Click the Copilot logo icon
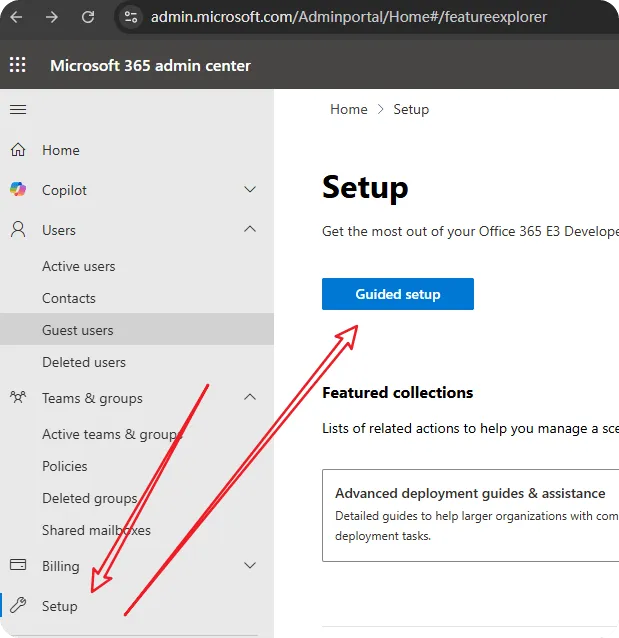 (x=18, y=190)
